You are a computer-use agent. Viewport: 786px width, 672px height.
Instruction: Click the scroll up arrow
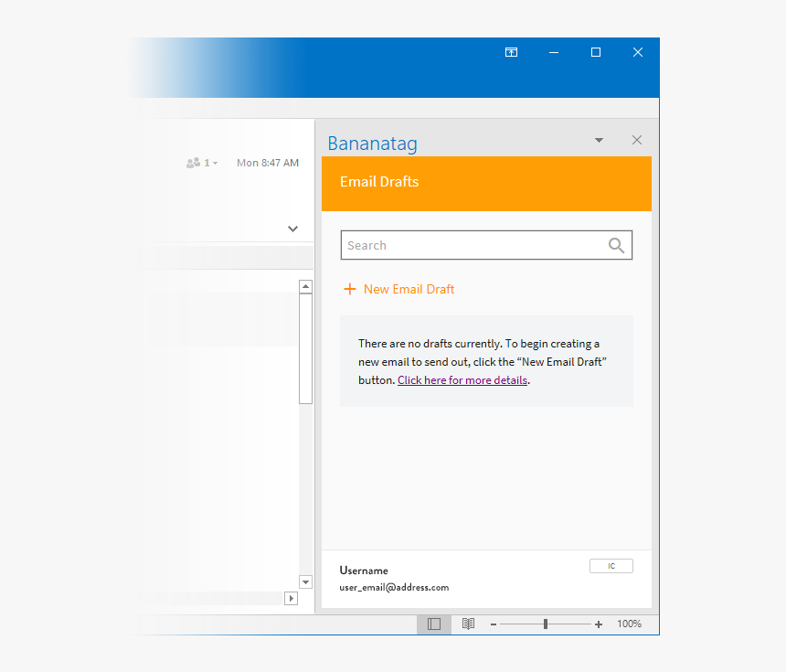tap(306, 286)
